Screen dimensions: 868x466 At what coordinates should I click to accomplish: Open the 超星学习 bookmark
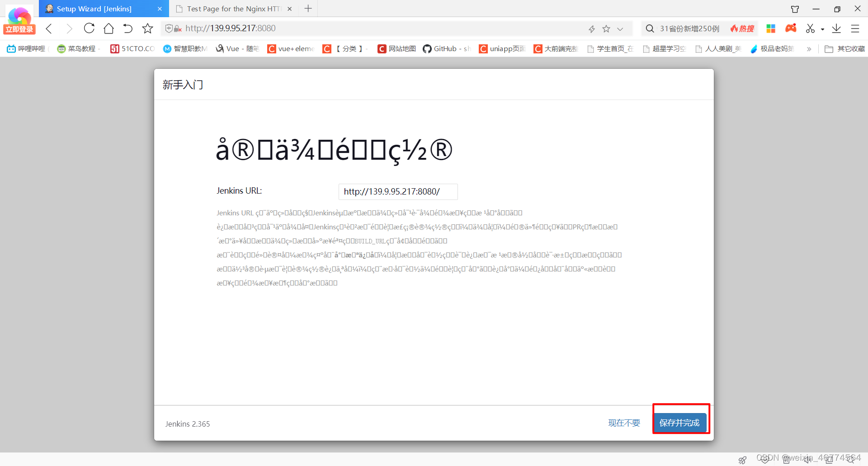(x=665, y=48)
